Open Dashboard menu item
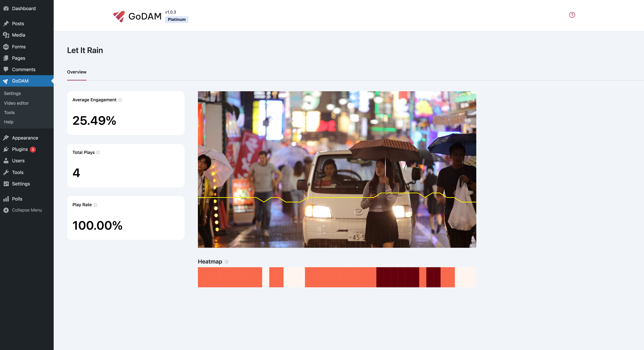Image resolution: width=644 pixels, height=350 pixels. [27, 8]
